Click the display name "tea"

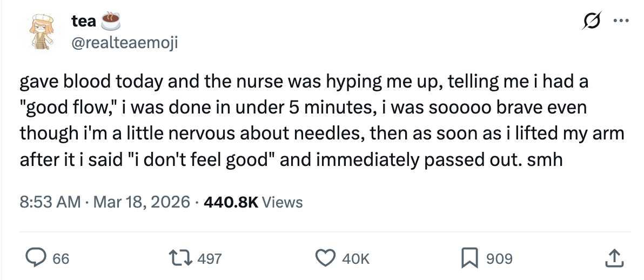(83, 21)
